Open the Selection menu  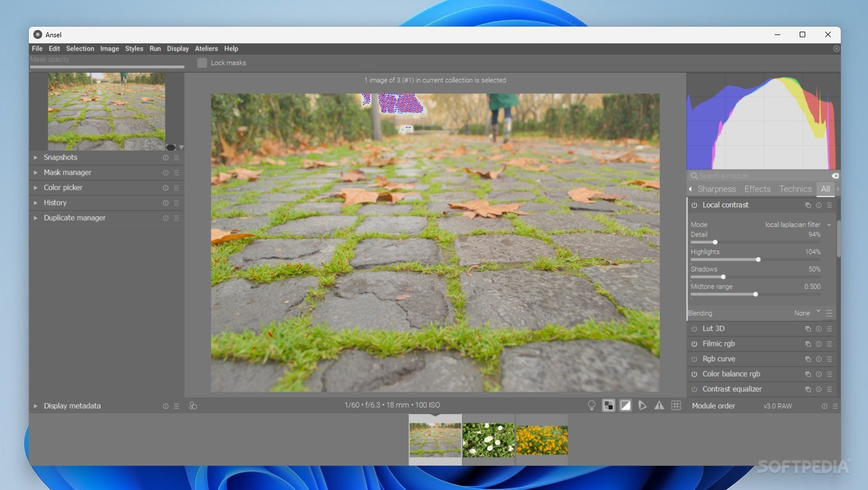(x=80, y=49)
